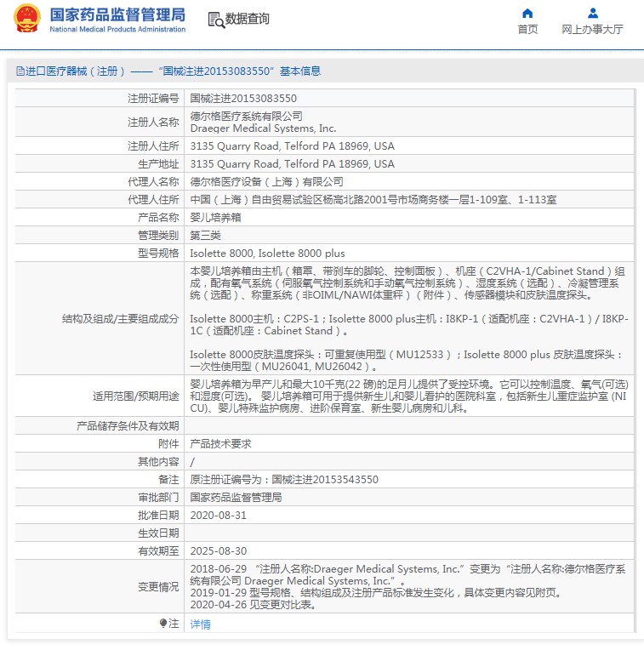Click the 注册证编号 label
The width and height of the screenshot is (644, 650).
(x=153, y=98)
